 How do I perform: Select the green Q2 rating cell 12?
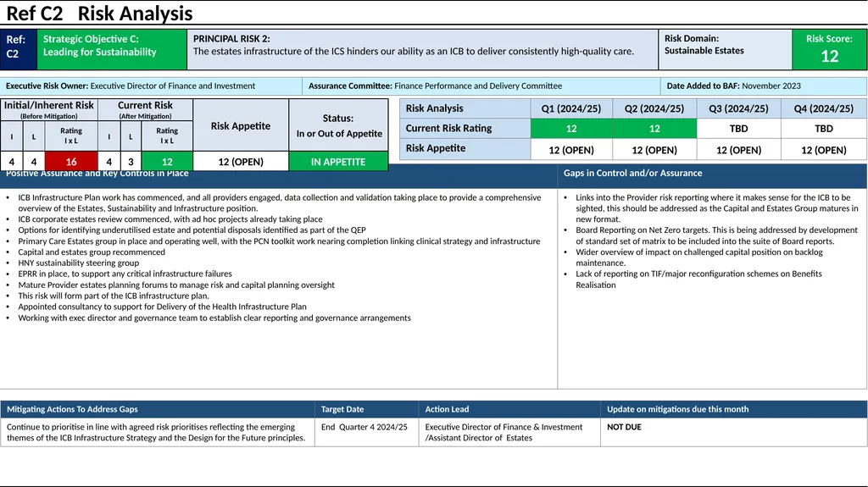point(654,129)
